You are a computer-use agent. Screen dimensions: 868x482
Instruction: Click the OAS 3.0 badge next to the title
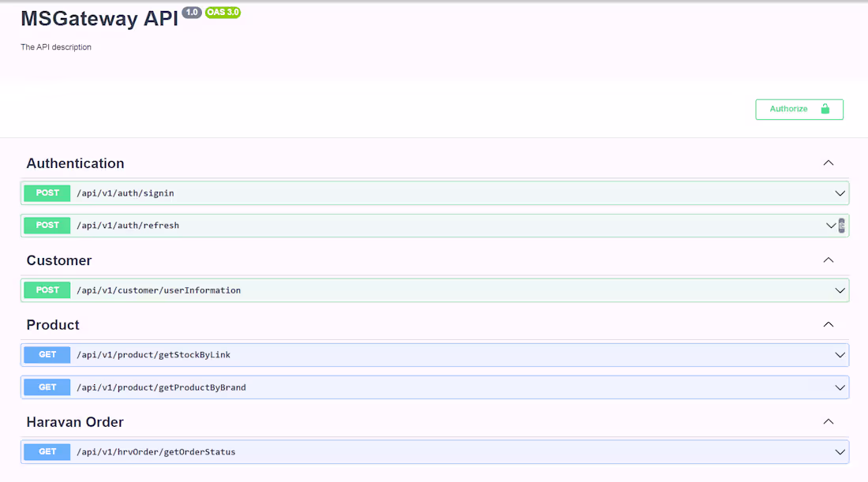pyautogui.click(x=222, y=12)
